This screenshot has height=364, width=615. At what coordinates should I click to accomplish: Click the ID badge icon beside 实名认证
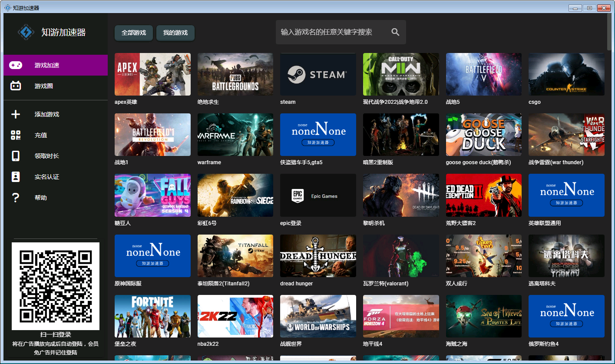(x=16, y=177)
